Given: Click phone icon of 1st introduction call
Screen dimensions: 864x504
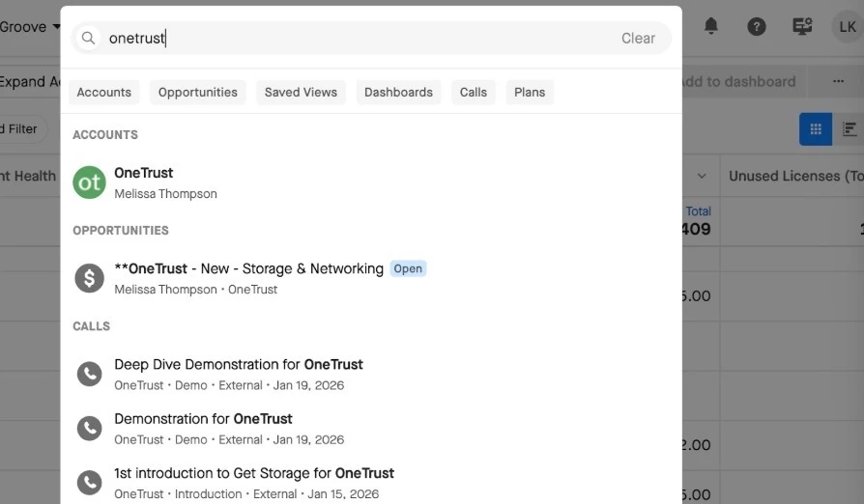Looking at the screenshot, I should (x=89, y=483).
